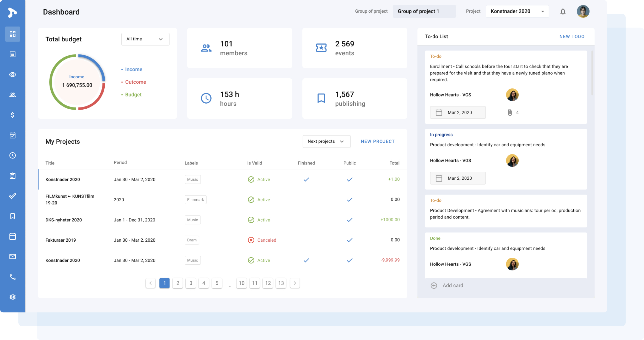Open the Next projects filter dropdown
Viewport: 644px width, 340px height.
point(326,141)
